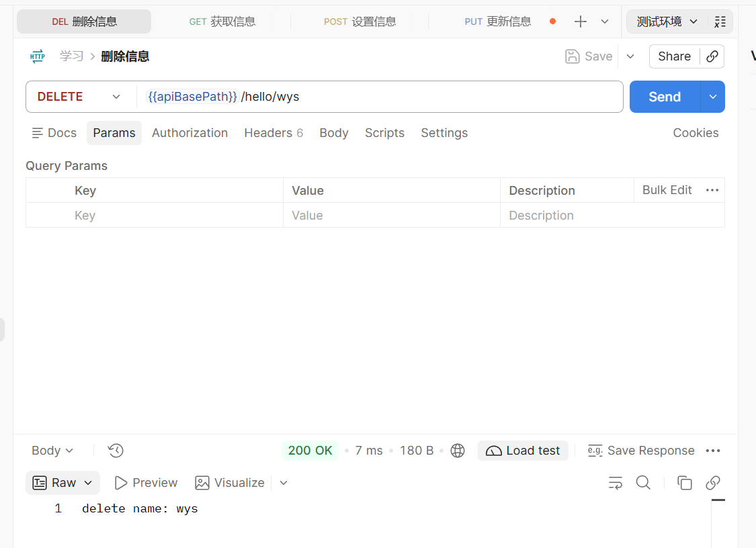
Task: Open the response history clock icon
Action: [116, 451]
